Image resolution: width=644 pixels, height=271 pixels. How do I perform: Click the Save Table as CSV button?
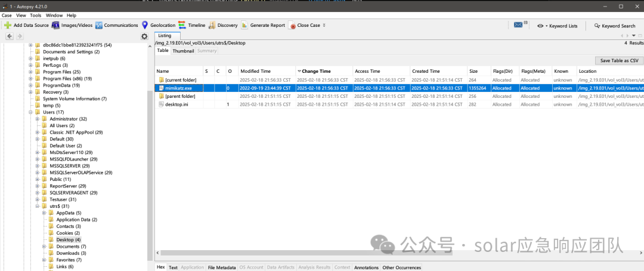(619, 60)
